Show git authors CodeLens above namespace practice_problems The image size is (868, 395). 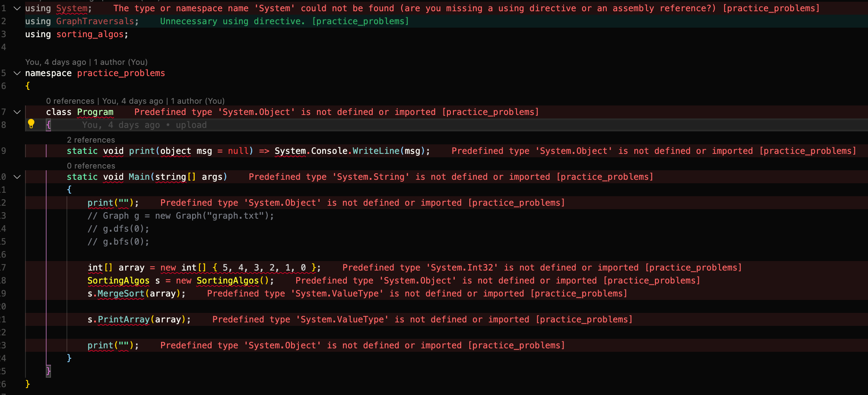pos(86,62)
